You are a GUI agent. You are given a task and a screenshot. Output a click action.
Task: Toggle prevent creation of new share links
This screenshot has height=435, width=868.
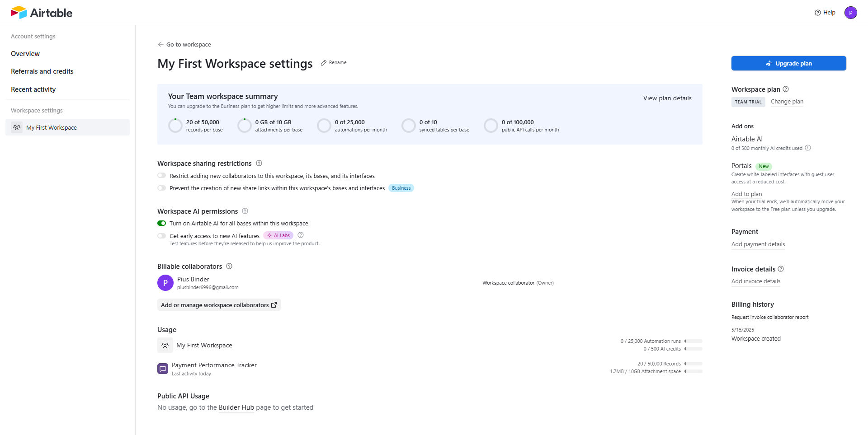[161, 188]
